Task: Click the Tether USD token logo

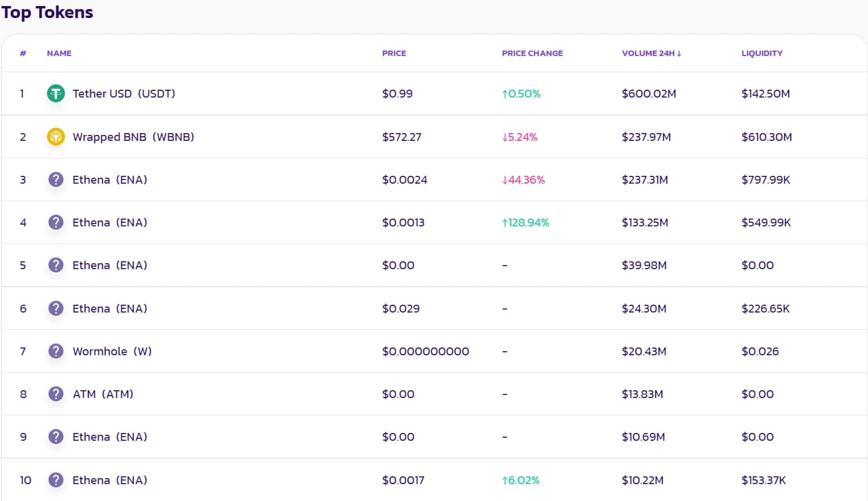Action: click(55, 93)
